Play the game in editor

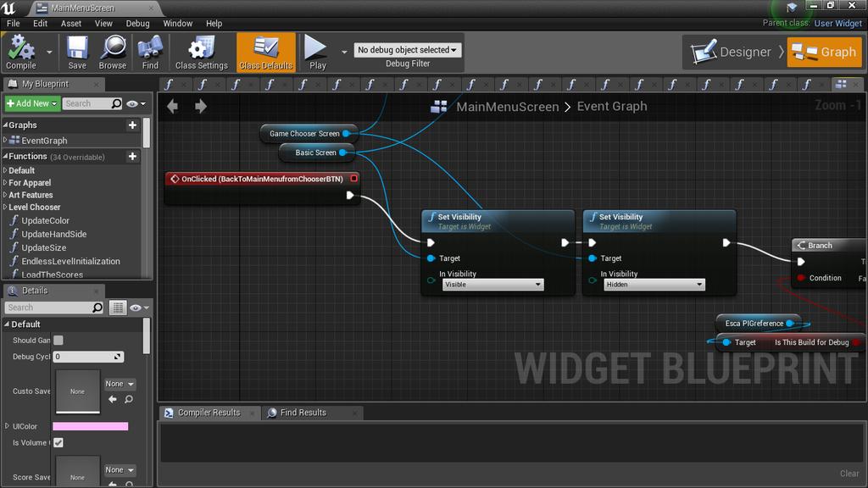click(x=317, y=53)
